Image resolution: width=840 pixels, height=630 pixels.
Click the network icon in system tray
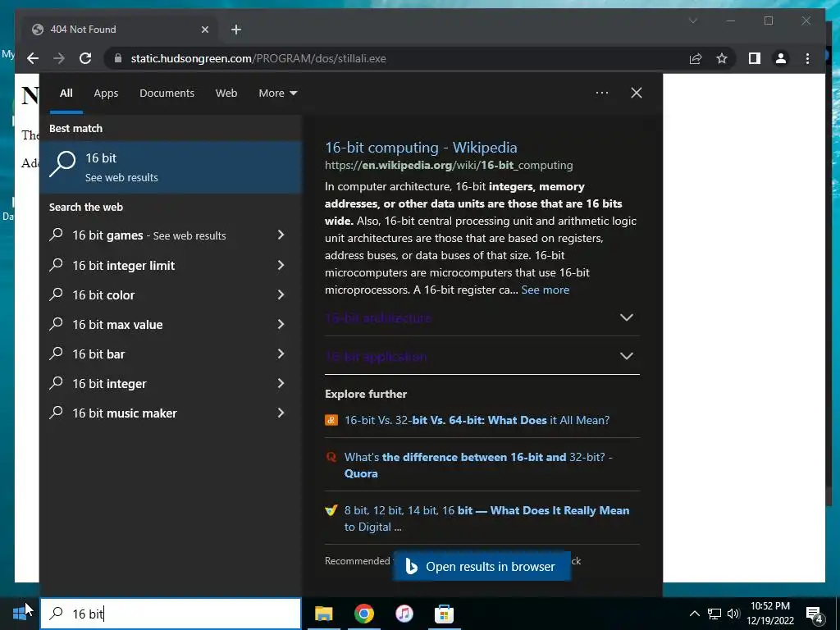[714, 614]
